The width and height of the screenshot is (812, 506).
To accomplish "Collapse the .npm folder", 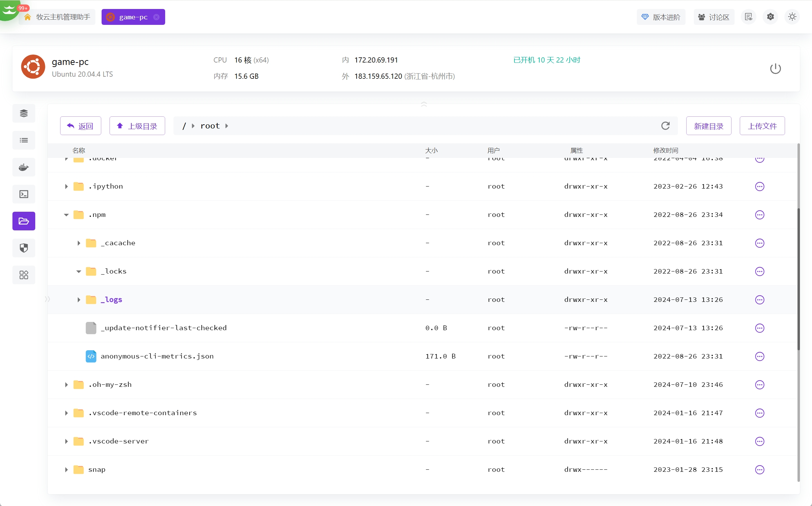I will pyautogui.click(x=66, y=215).
